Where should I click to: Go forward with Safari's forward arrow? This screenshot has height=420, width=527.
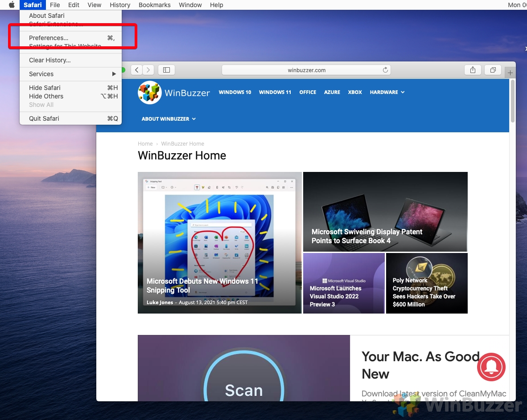coord(148,70)
